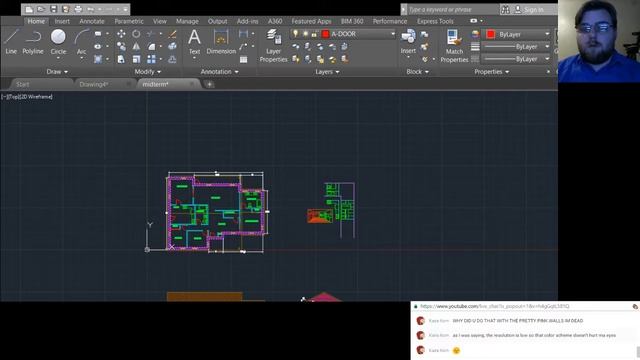This screenshot has width=640, height=360.
Task: Toggle layer on/off lightbulb for A-DOOR
Action: [296, 34]
